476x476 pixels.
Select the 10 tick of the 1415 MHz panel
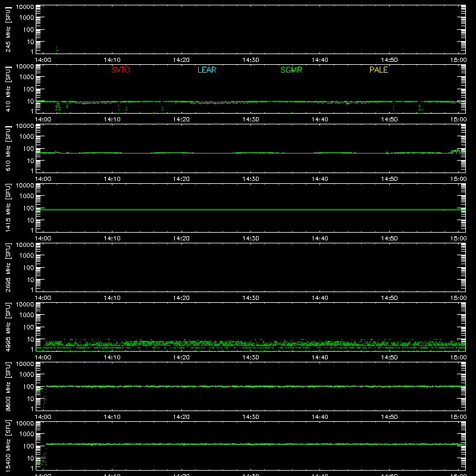click(30, 220)
